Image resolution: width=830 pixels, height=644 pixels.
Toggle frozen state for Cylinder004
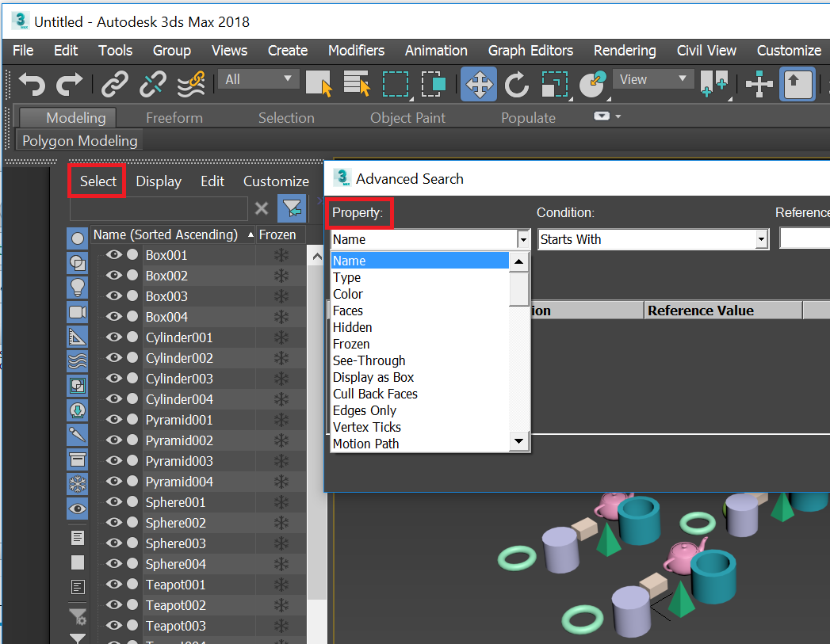coord(281,399)
